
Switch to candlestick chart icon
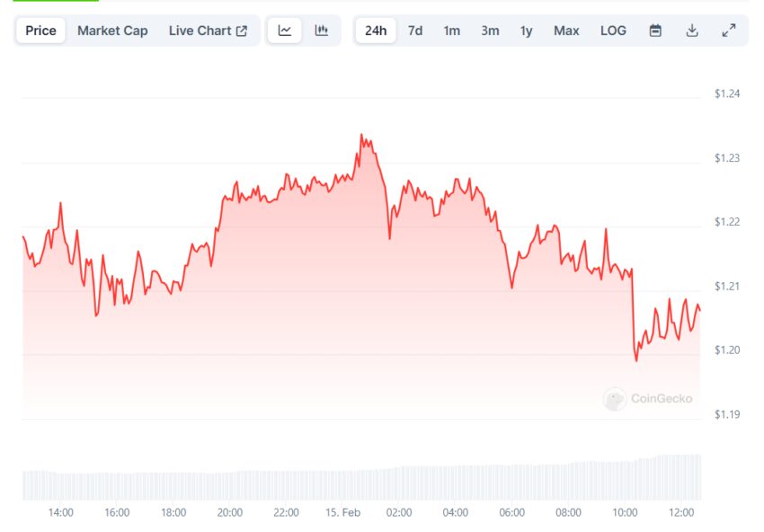321,31
